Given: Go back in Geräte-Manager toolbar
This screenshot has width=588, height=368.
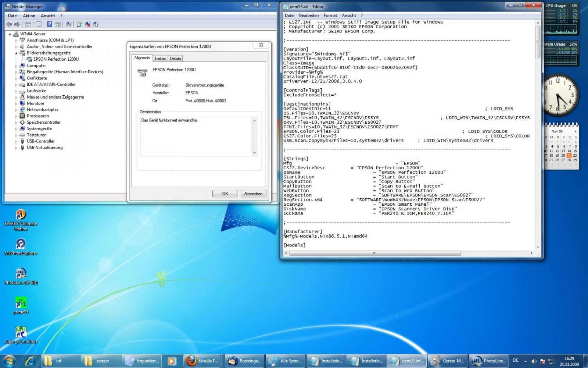Looking at the screenshot, I should [9, 24].
